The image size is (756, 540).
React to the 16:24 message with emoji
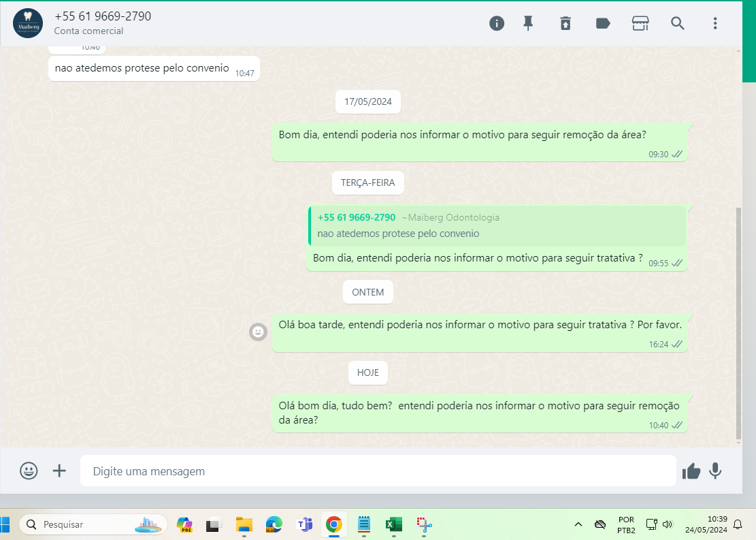point(258,332)
